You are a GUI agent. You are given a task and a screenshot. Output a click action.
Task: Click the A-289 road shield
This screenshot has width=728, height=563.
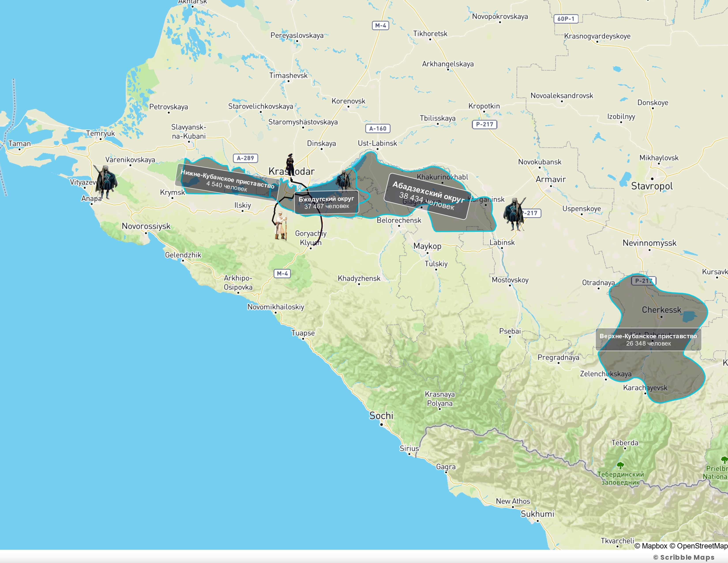tap(245, 158)
